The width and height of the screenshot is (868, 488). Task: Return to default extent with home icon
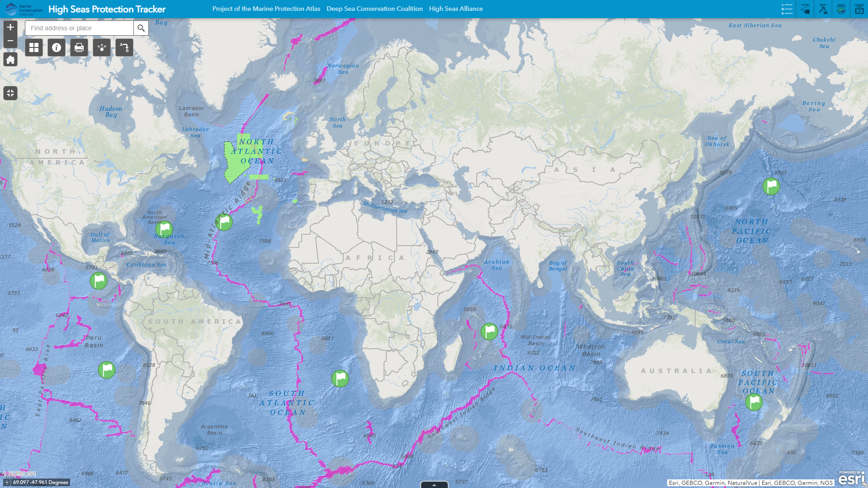[x=10, y=59]
